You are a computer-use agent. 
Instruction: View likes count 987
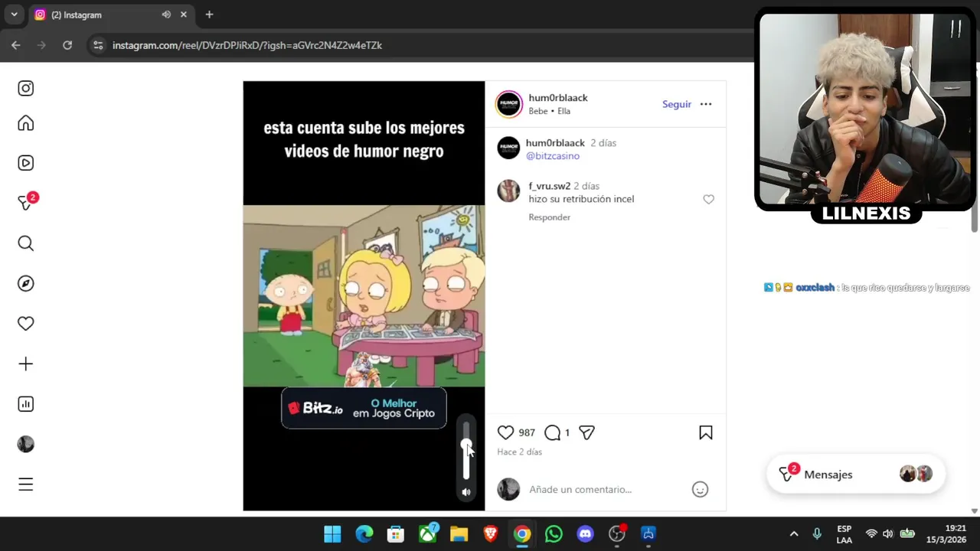(x=527, y=432)
